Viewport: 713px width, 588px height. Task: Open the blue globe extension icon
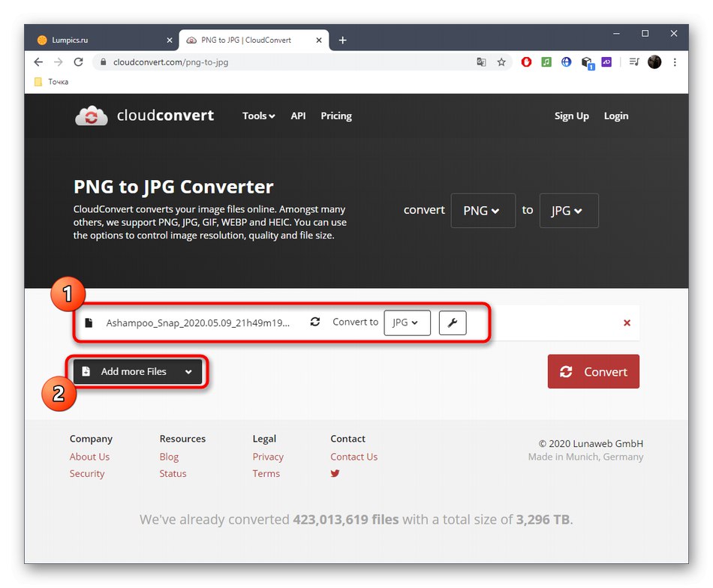566,61
